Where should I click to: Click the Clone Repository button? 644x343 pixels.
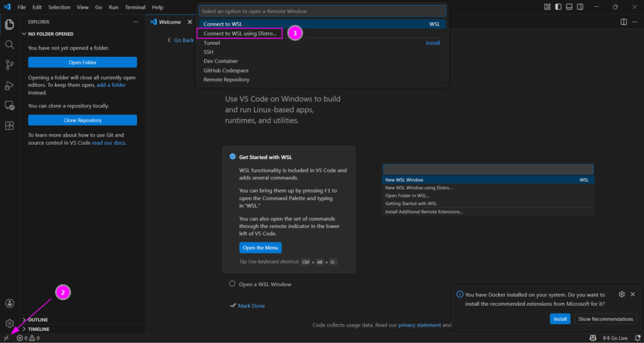(x=82, y=120)
